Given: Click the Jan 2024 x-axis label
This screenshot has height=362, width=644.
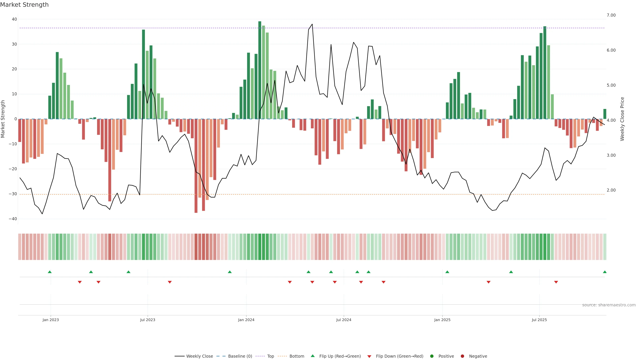Looking at the screenshot, I should coord(246,320).
